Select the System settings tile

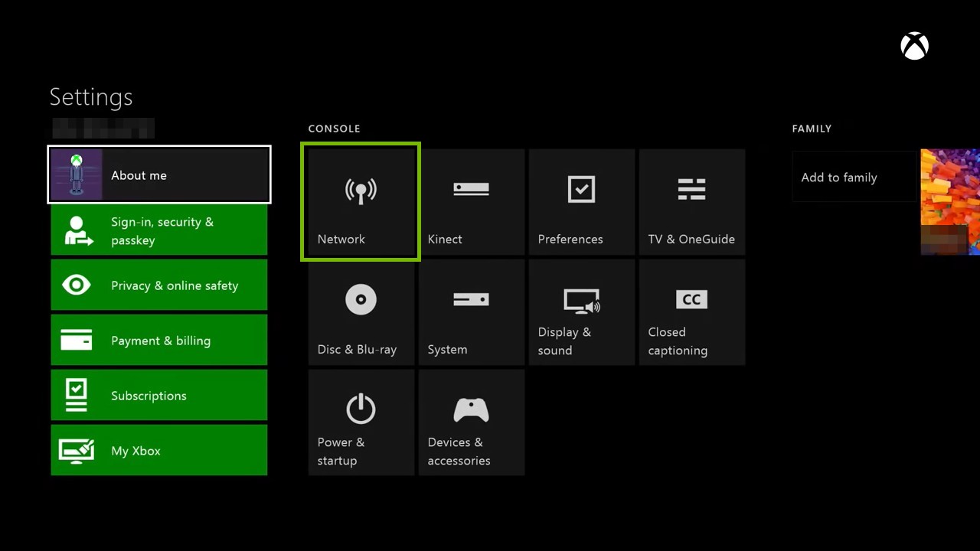click(471, 311)
